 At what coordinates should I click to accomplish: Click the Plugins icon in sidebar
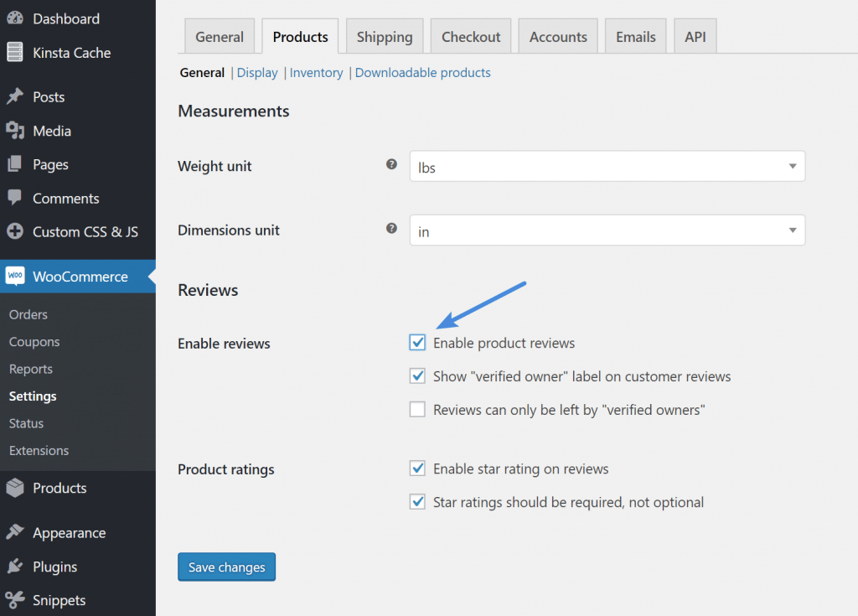[x=14, y=567]
